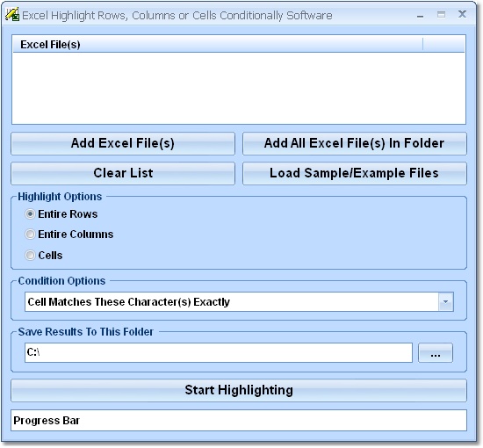Load Sample/Example Files

click(x=355, y=173)
